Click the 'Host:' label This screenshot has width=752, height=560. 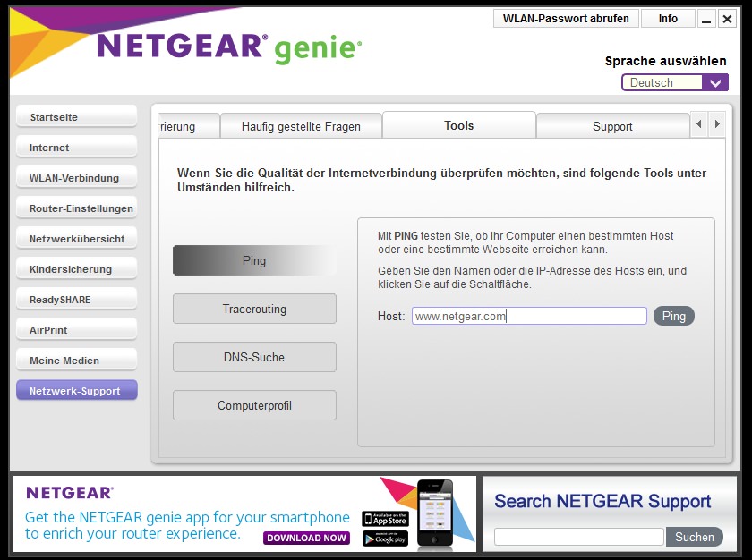click(x=391, y=316)
